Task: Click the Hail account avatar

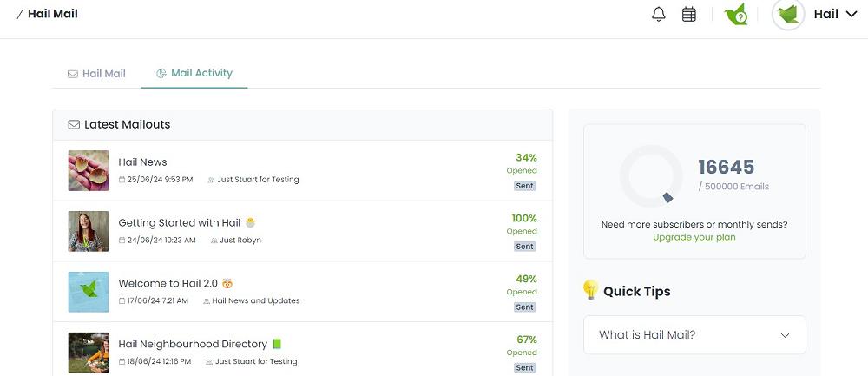Action: coord(788,15)
